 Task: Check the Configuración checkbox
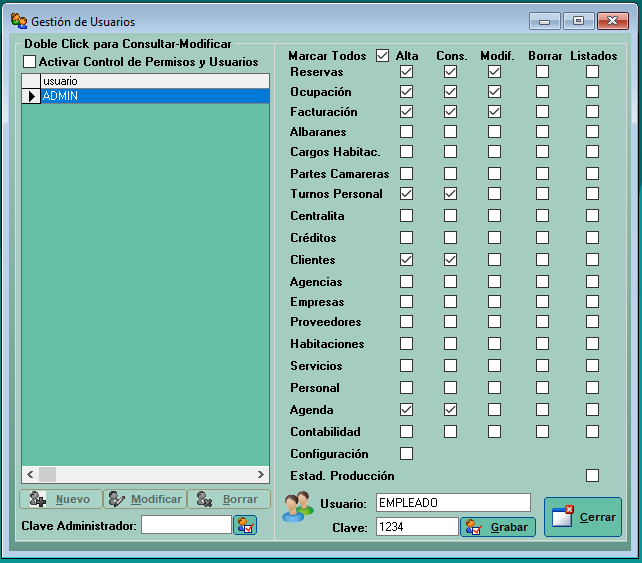pos(406,454)
